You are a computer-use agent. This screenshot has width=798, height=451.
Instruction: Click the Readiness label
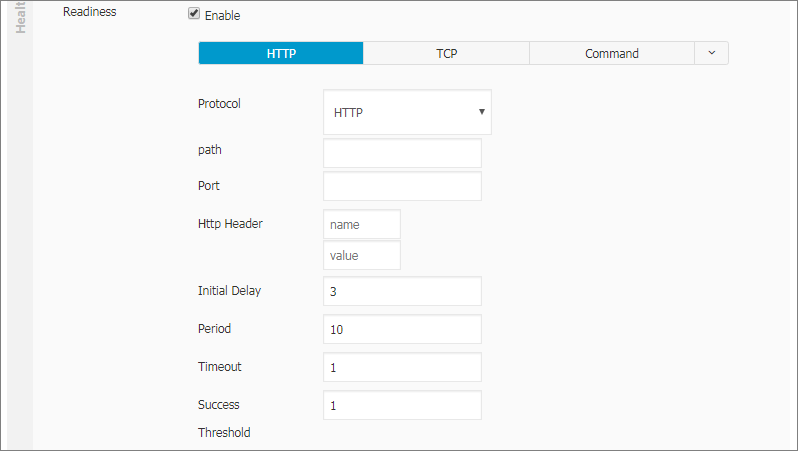tap(90, 12)
